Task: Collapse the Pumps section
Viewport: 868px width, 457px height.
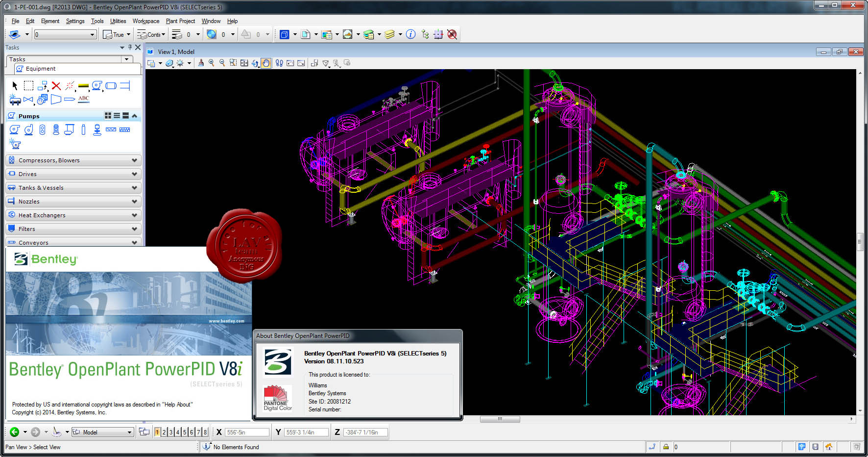Action: (134, 116)
